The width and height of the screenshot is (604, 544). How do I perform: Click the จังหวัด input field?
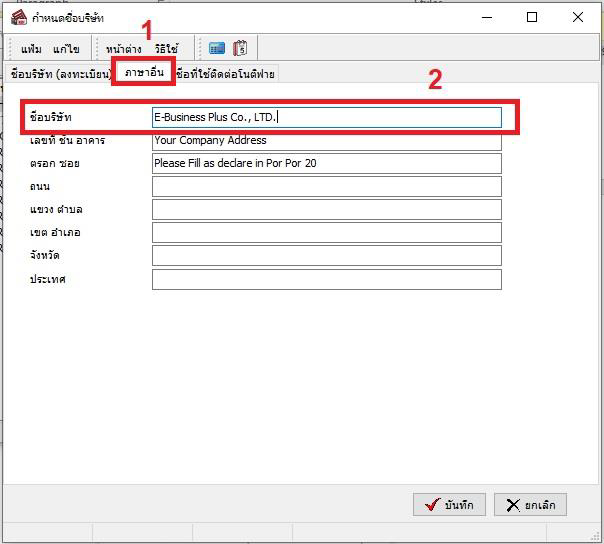(x=326, y=256)
